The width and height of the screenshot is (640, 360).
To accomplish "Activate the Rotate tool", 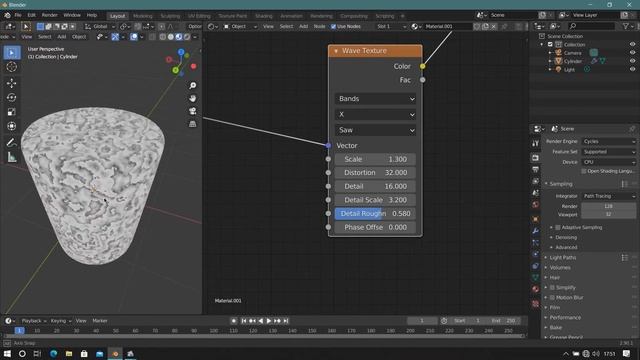I will pos(11,98).
